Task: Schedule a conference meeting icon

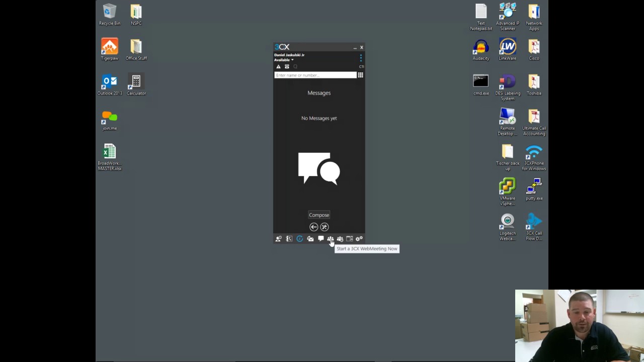Action: pyautogui.click(x=340, y=239)
